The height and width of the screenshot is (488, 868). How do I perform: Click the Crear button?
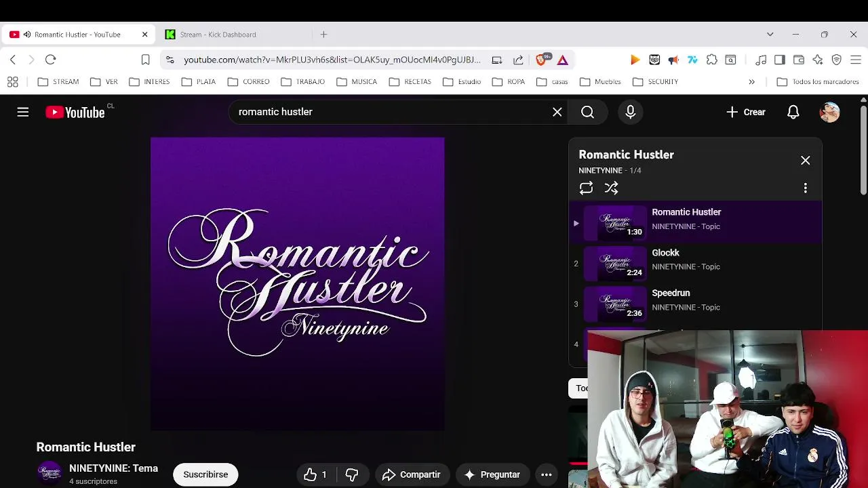(x=746, y=112)
